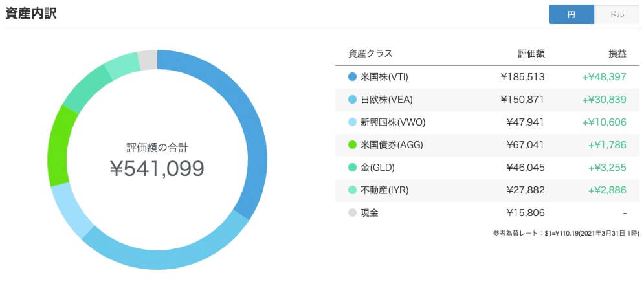
Task: Click the total ¥541,099 in chart center
Action: 157,169
